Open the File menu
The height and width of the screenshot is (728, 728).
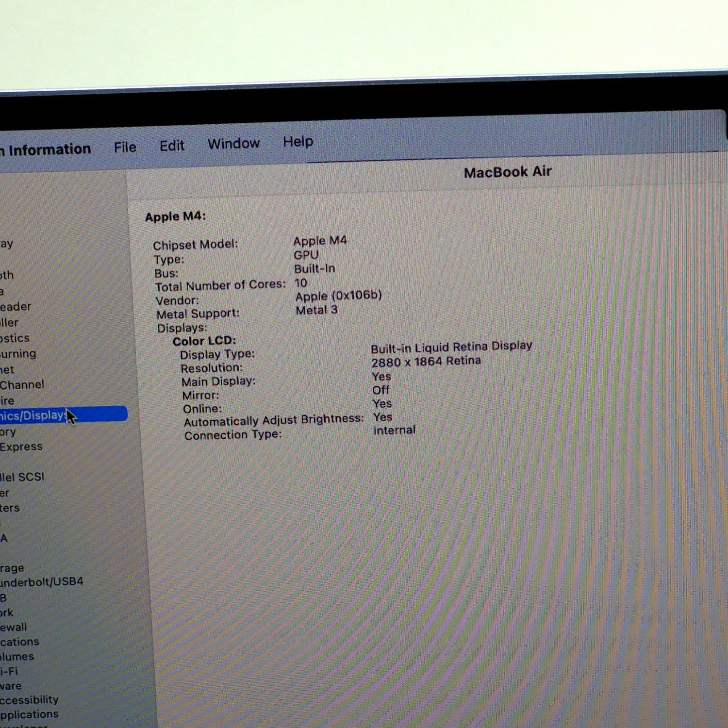(x=125, y=147)
